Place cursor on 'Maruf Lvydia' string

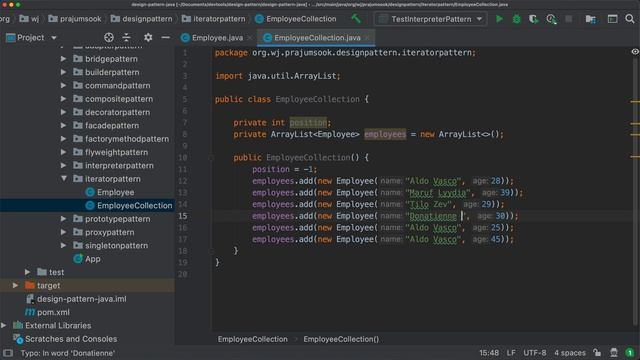click(x=437, y=193)
